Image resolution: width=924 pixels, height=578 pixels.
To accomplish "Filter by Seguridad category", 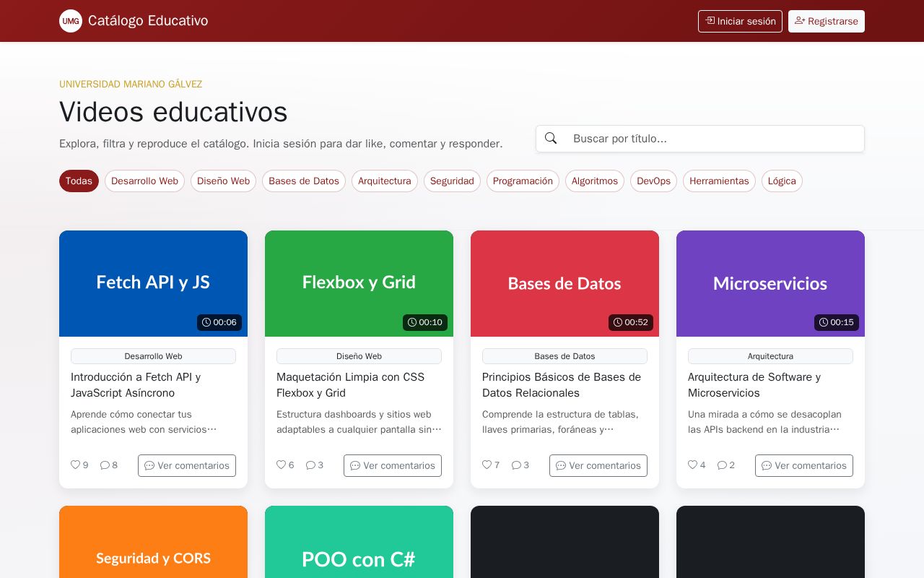I will (x=452, y=181).
